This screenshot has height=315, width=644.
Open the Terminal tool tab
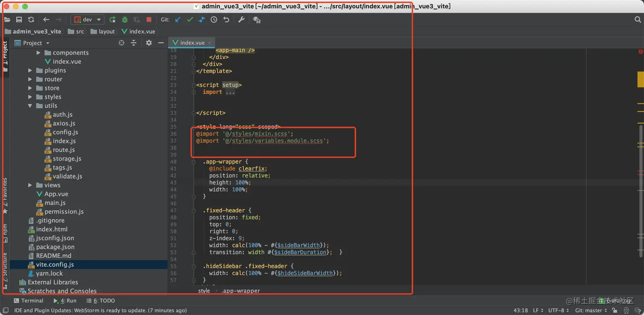coord(28,301)
